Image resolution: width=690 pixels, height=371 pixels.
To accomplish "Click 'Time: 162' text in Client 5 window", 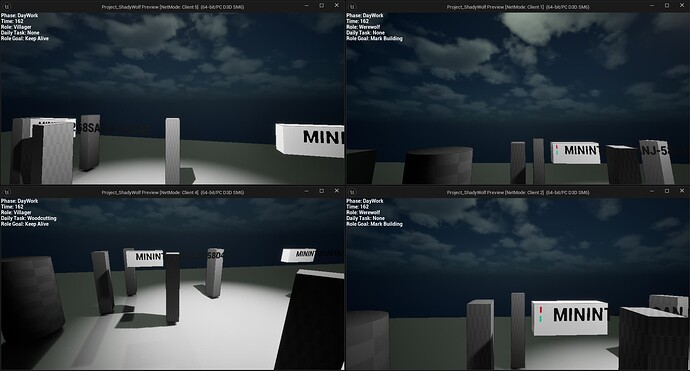I will tap(12, 21).
